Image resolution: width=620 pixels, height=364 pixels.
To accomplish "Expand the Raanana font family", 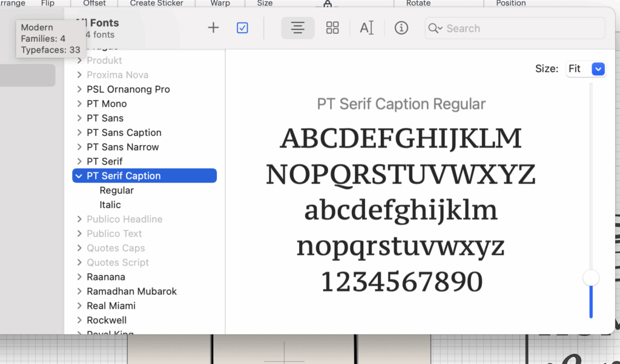I will [79, 277].
